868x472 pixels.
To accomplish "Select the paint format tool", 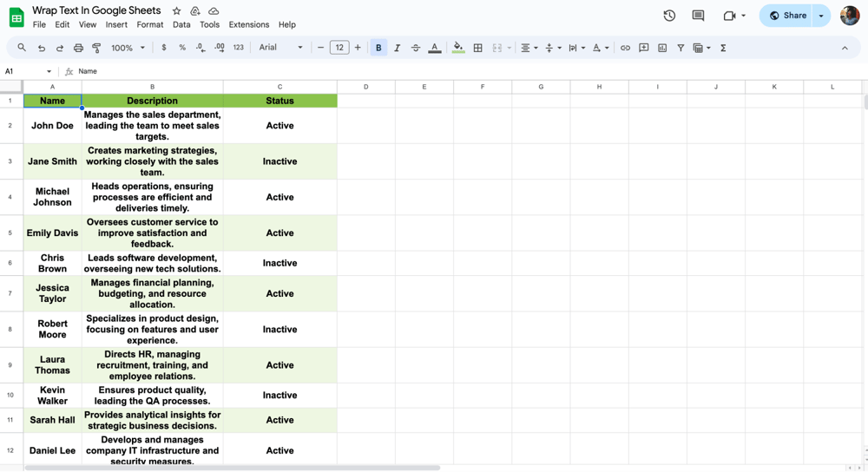I will 96,49.
